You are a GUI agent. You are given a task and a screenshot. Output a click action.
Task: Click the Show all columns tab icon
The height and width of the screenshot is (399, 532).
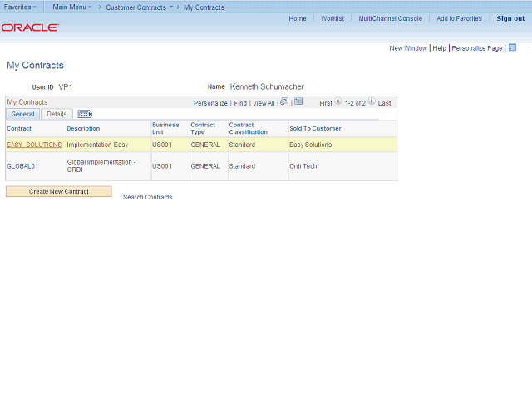pyautogui.click(x=85, y=114)
